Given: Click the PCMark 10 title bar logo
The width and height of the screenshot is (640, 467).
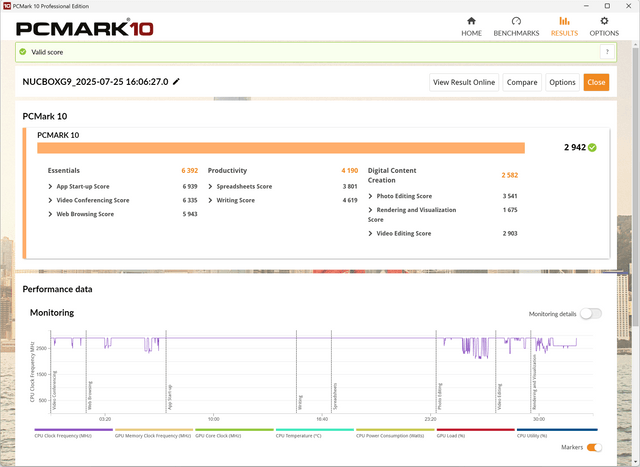Looking at the screenshot, I should [x=7, y=6].
